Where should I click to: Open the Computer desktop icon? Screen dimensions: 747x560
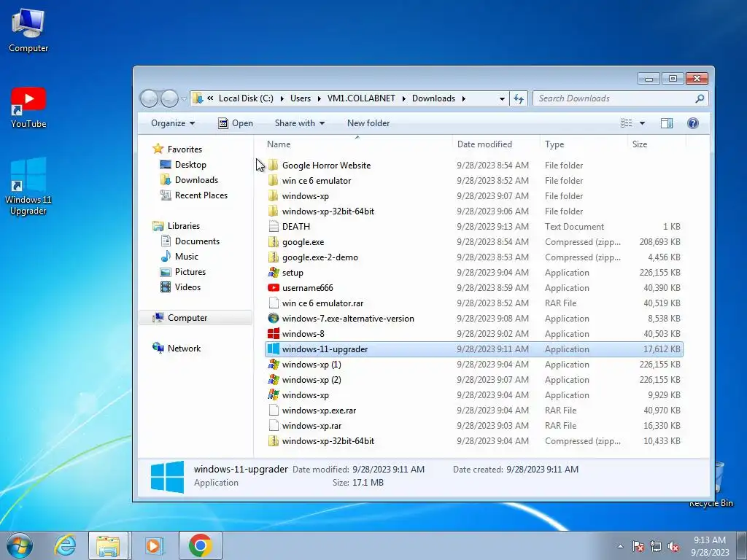(28, 31)
